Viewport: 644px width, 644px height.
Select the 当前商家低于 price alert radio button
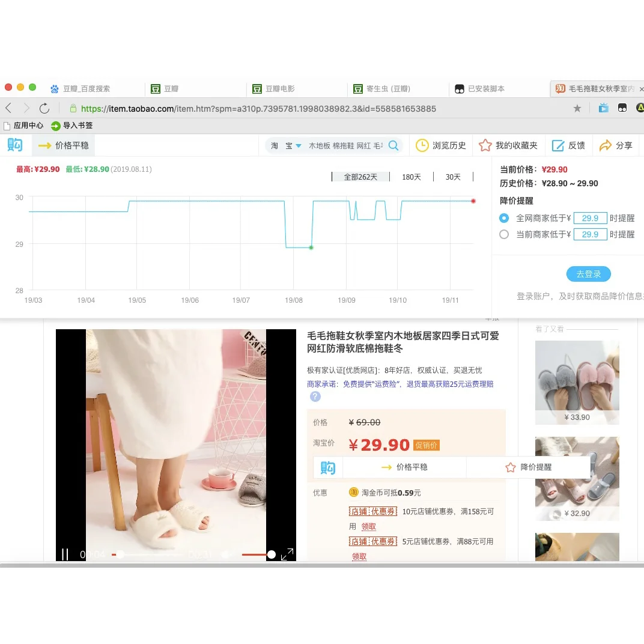point(504,234)
